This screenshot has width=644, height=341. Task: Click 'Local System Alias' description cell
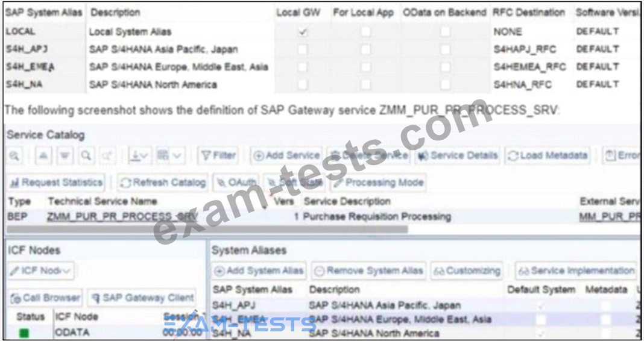(x=130, y=31)
